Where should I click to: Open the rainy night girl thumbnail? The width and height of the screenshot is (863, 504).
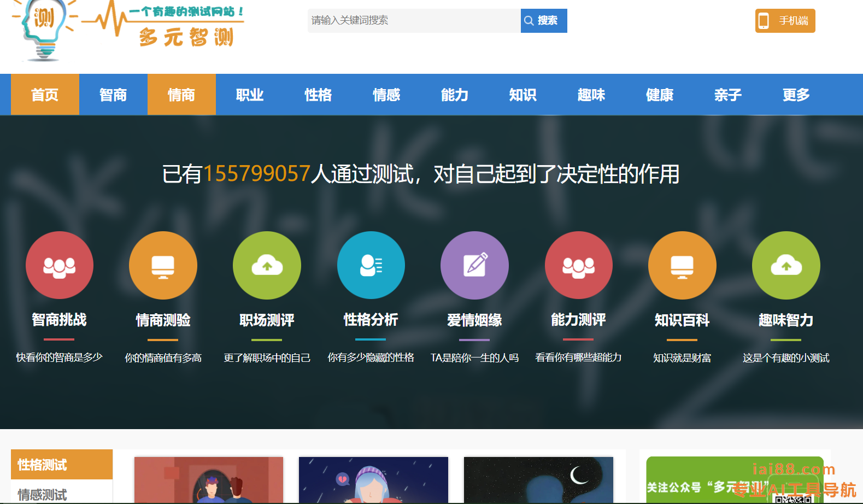pos(373,480)
